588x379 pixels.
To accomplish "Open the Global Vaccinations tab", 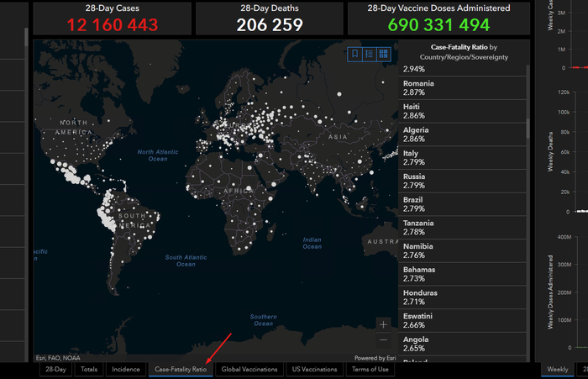I will coord(250,369).
